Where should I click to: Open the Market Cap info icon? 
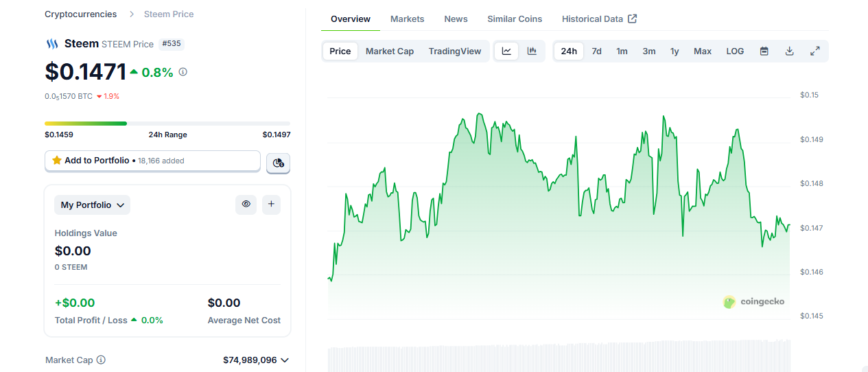click(x=101, y=360)
